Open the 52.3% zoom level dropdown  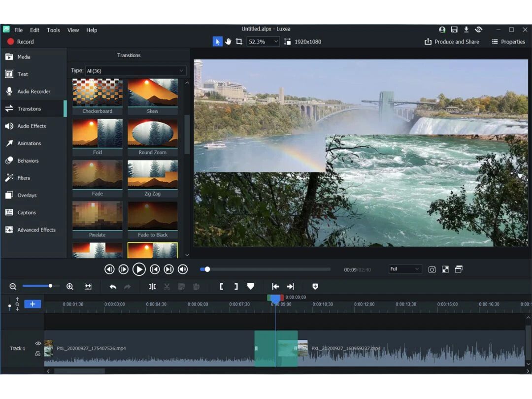click(x=263, y=42)
